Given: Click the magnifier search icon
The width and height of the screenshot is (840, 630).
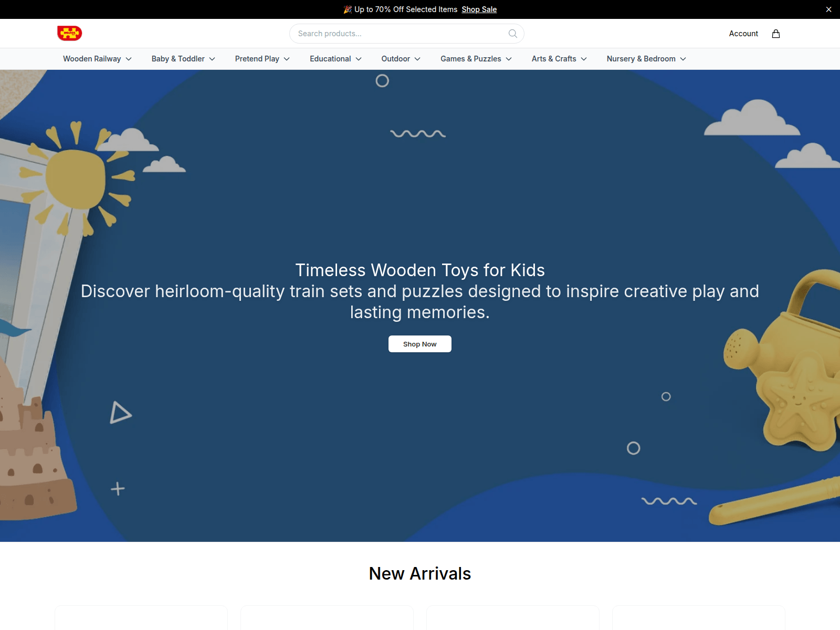Looking at the screenshot, I should [x=513, y=34].
